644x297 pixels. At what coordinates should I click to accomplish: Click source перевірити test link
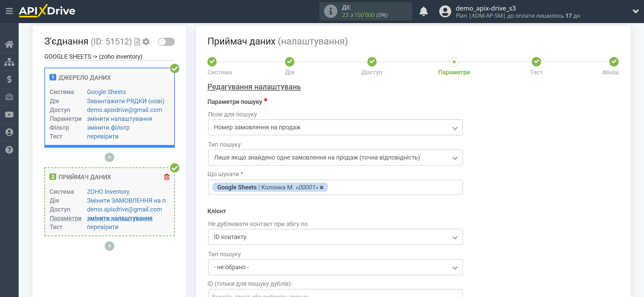pos(103,136)
